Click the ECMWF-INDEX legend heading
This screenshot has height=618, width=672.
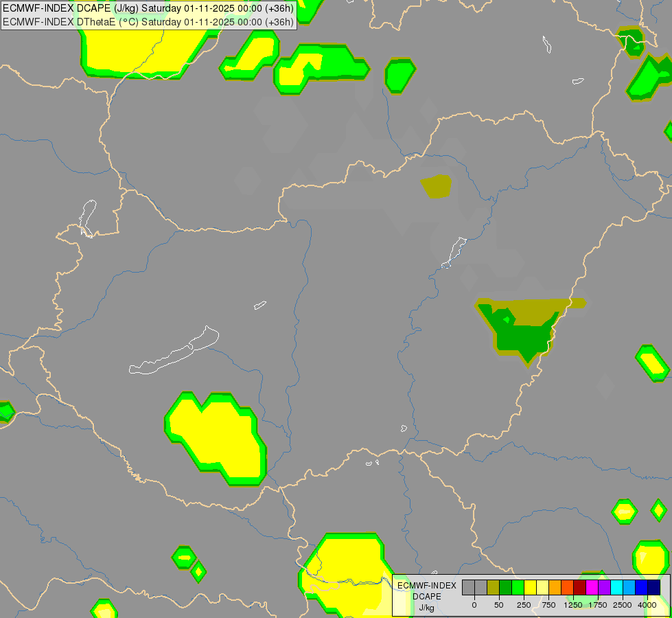click(x=426, y=586)
